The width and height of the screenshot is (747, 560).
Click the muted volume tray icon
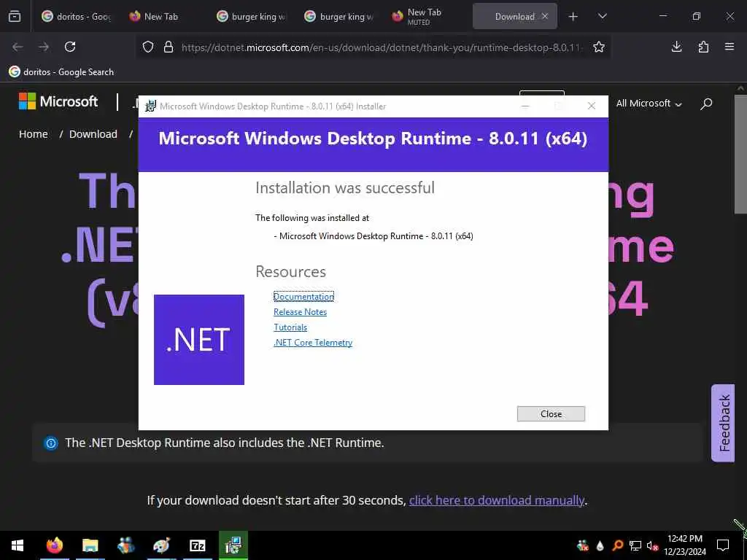coord(652,545)
